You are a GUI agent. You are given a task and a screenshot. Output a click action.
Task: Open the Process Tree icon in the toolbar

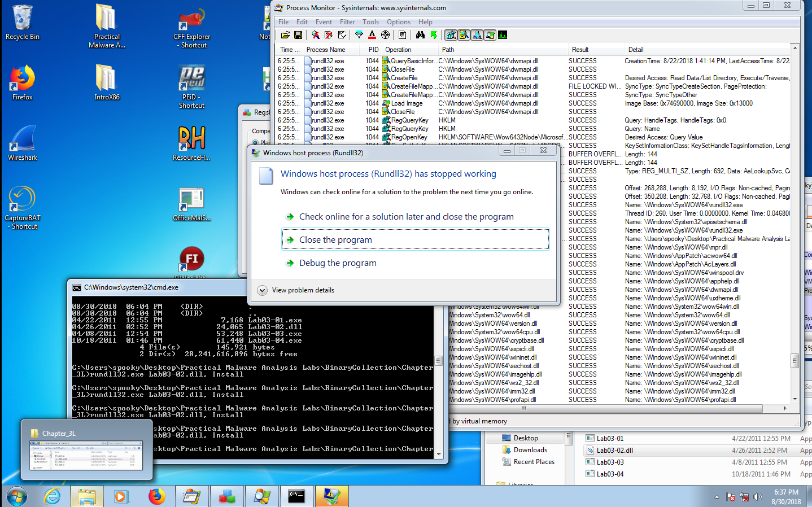(402, 35)
